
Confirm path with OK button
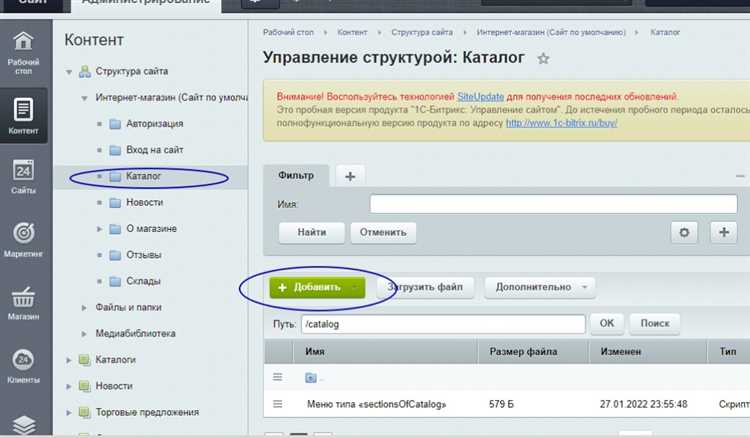[607, 324]
